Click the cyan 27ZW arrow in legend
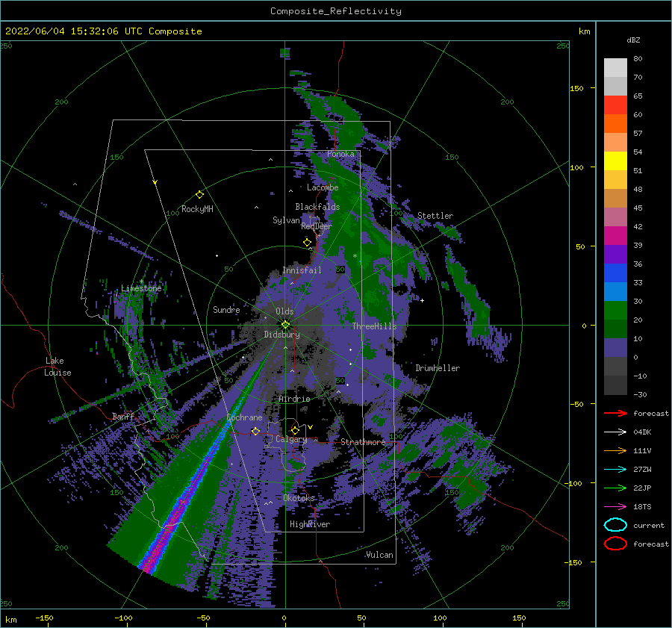This screenshot has height=628, width=672. [615, 470]
